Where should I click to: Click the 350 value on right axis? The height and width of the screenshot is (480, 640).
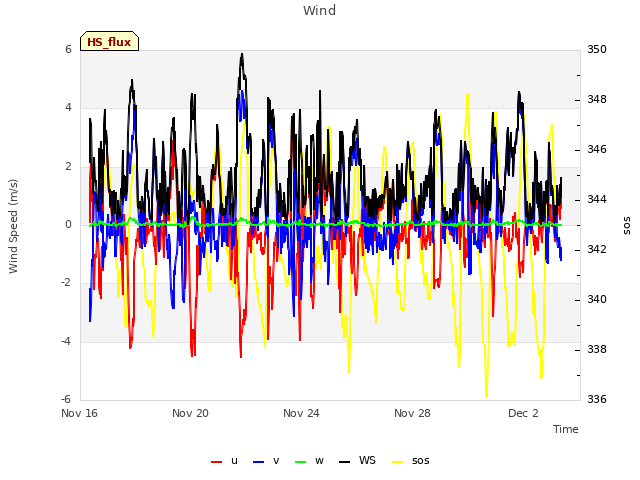point(597,49)
